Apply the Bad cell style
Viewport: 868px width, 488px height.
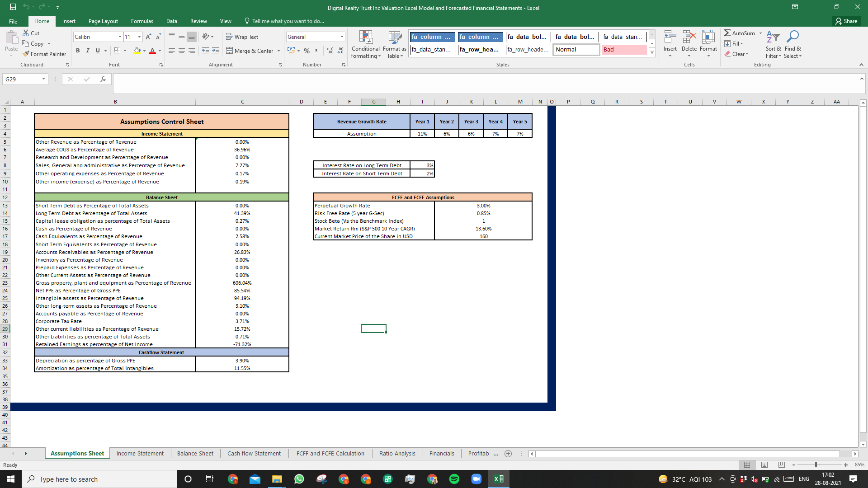pyautogui.click(x=624, y=49)
